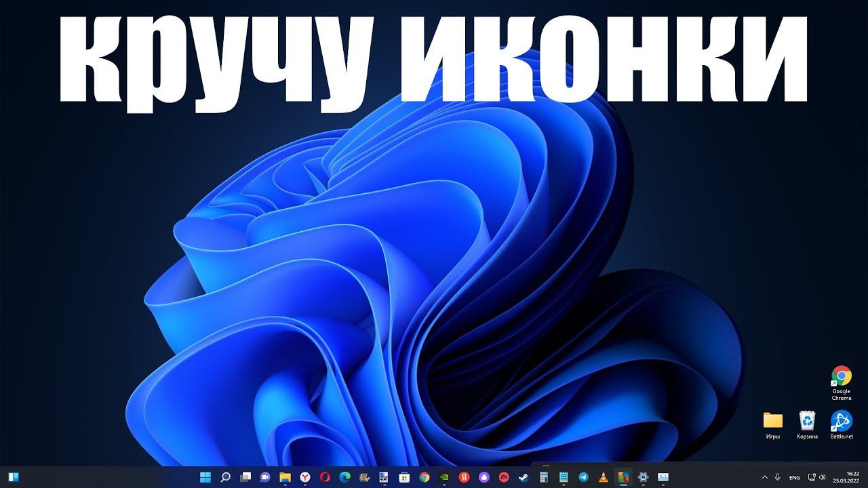This screenshot has height=488, width=868.
Task: Open Calculator on the taskbar
Action: 543,477
